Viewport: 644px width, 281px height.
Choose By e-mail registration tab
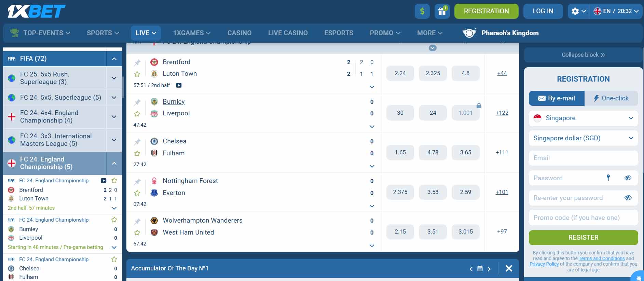click(x=557, y=98)
